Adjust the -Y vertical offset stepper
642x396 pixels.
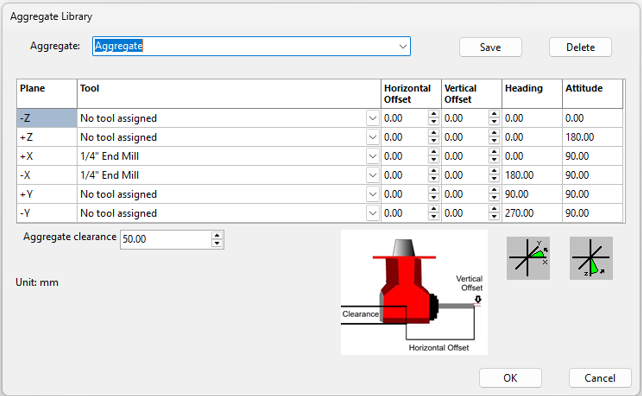pos(494,213)
